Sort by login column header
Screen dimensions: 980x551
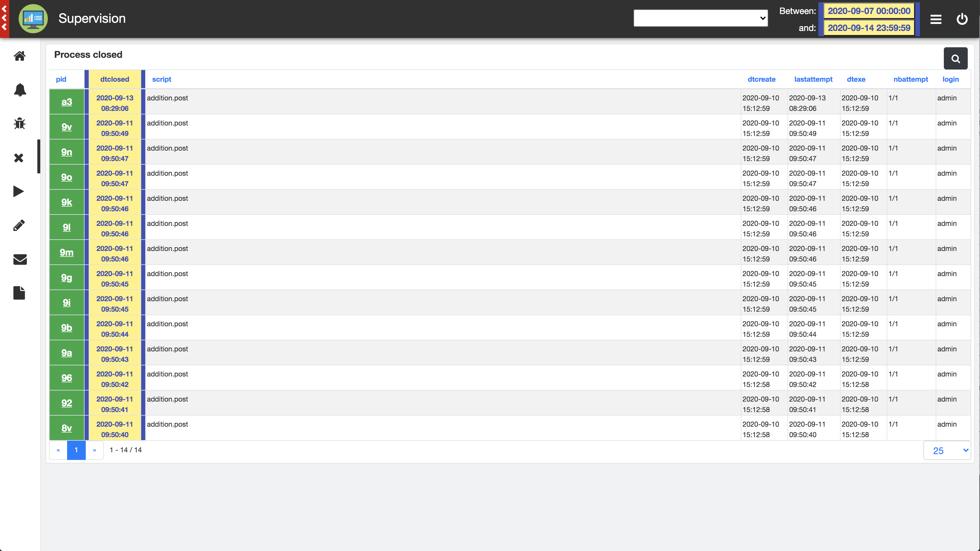point(950,79)
